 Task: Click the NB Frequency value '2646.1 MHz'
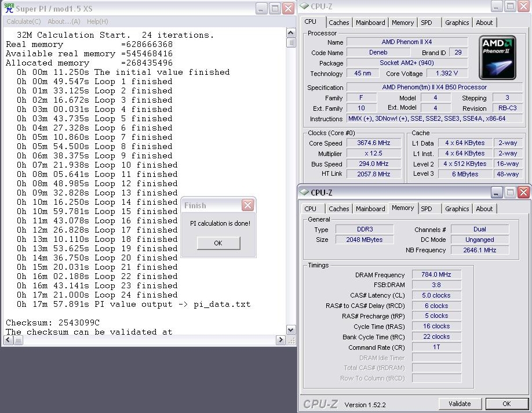pos(480,250)
